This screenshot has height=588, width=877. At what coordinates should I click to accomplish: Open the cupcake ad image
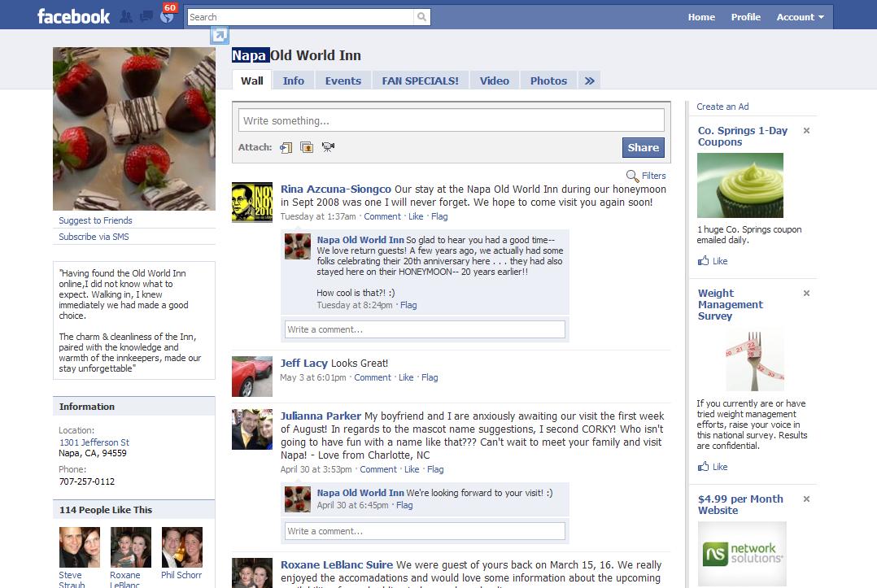click(x=740, y=185)
